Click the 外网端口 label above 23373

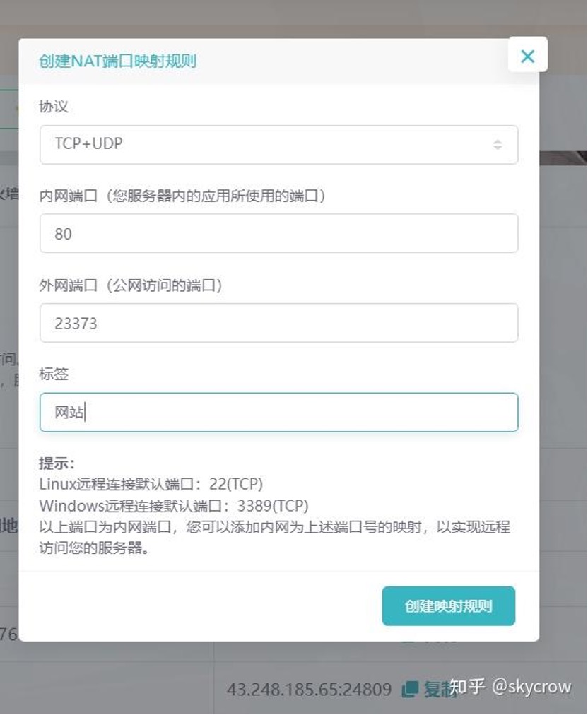(x=131, y=285)
